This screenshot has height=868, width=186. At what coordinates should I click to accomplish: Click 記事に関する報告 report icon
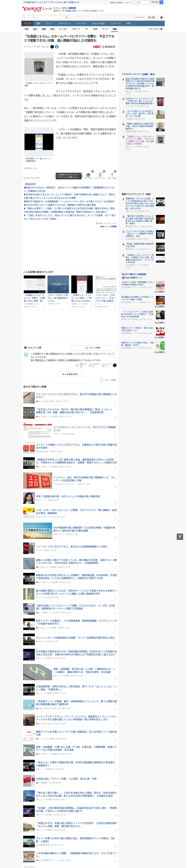31,178
